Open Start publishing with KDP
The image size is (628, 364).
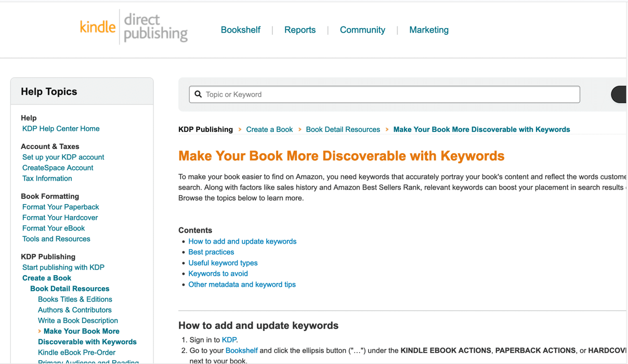63,267
